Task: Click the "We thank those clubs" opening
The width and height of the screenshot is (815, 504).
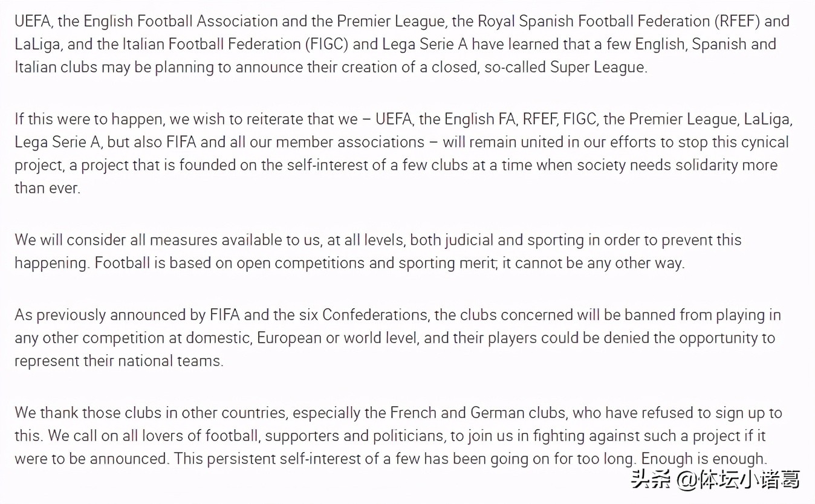Action: pyautogui.click(x=85, y=413)
